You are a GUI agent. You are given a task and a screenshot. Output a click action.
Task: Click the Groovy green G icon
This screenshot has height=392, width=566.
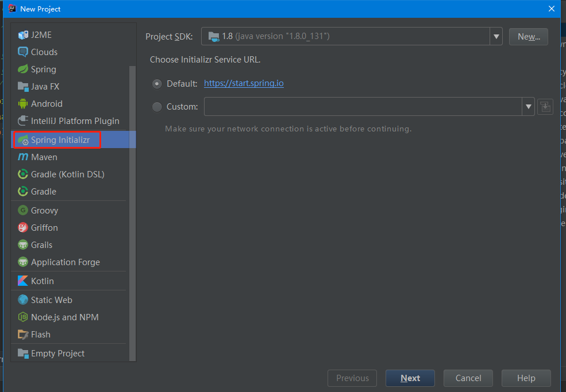pos(23,210)
